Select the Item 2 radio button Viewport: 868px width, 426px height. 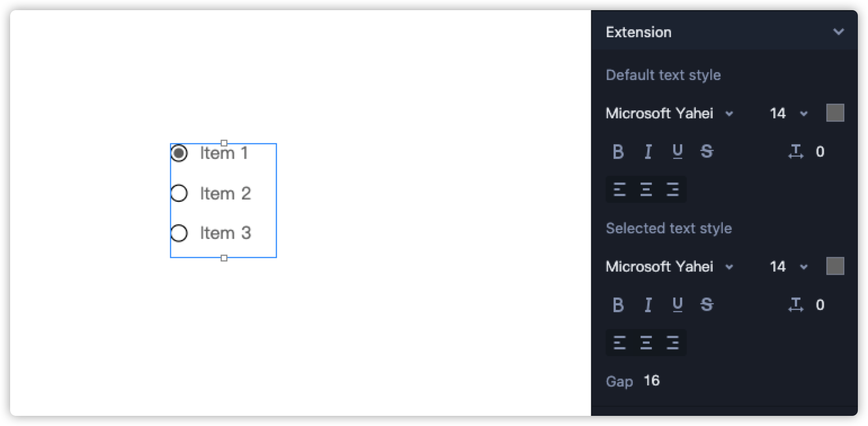point(179,193)
